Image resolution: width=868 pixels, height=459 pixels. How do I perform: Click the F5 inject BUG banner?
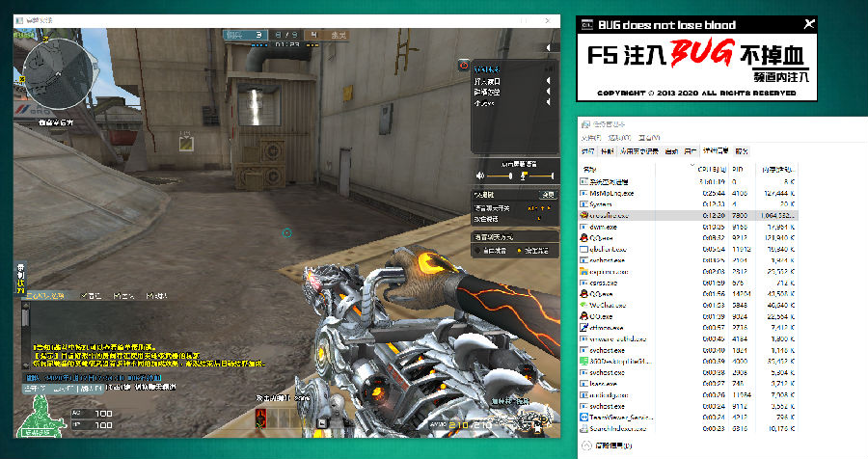pyautogui.click(x=696, y=67)
